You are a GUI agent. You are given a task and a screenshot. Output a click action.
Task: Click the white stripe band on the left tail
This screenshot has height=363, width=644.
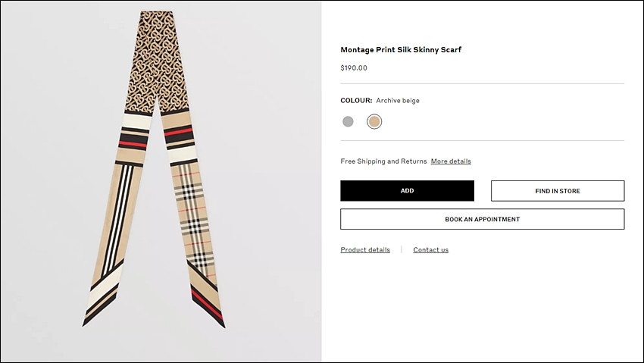point(137,120)
